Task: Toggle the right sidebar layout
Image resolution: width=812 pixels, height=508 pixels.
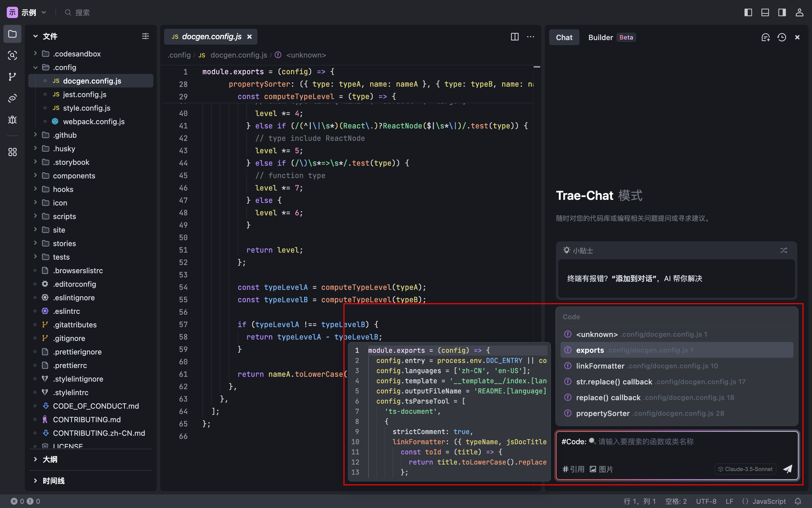Action: (782, 12)
